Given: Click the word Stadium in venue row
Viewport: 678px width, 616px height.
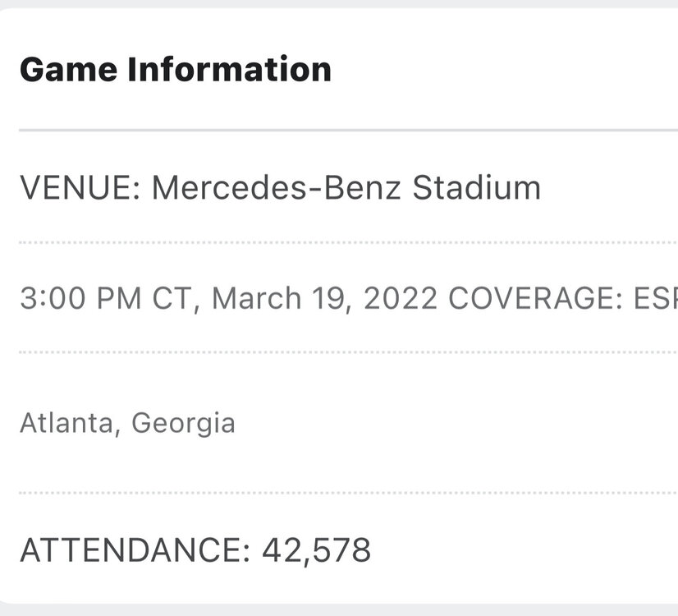Looking at the screenshot, I should click(476, 188).
